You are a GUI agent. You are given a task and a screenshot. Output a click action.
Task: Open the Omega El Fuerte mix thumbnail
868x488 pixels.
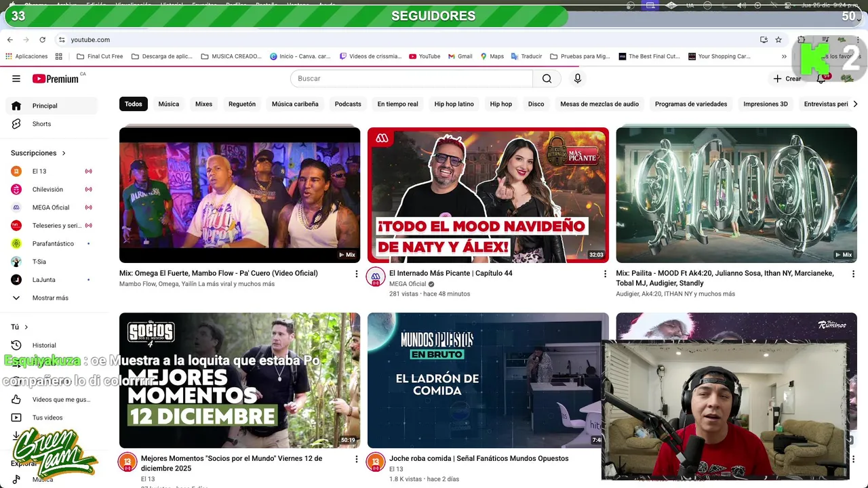(x=239, y=195)
